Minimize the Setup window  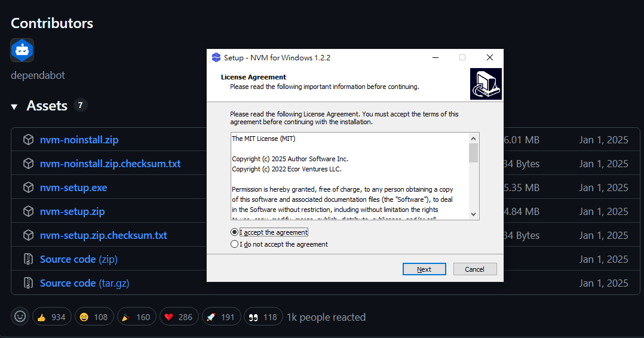coord(436,57)
